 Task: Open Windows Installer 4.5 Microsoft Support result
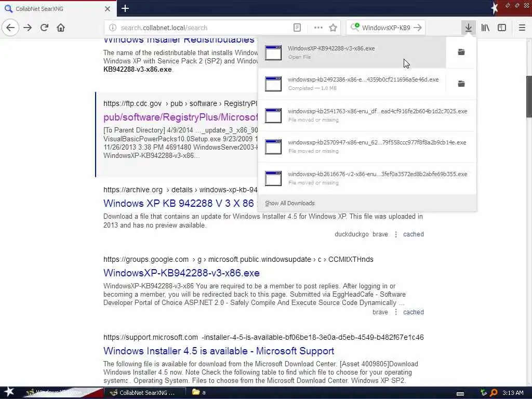pyautogui.click(x=219, y=351)
